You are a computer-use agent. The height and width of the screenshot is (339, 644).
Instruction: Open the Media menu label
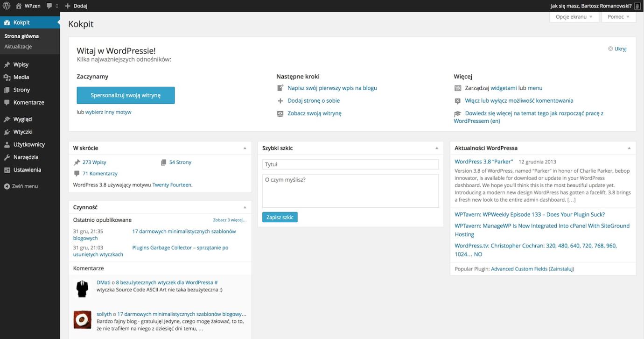(21, 77)
